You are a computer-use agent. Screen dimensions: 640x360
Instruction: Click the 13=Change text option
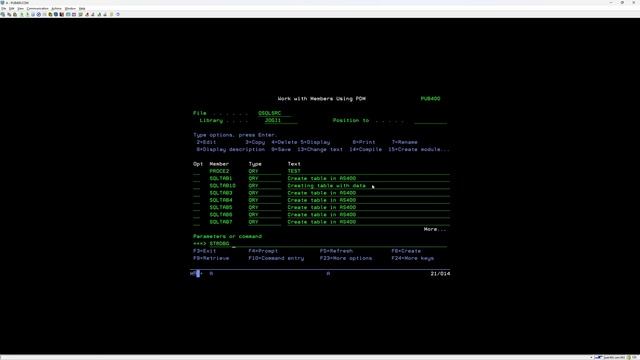pos(320,150)
